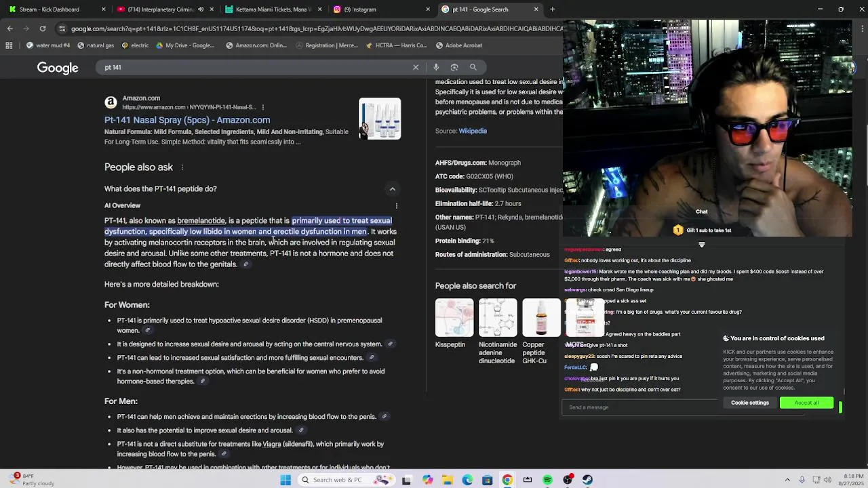Open a new browser tab
The width and height of the screenshot is (868, 488).
tap(553, 9)
